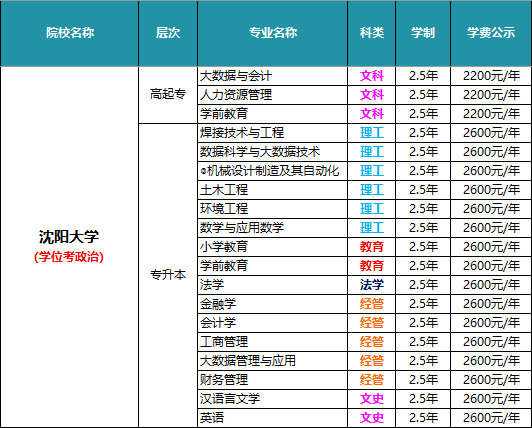Select the 专升本 level cell
Screen dimensions: 532x428
[168, 275]
